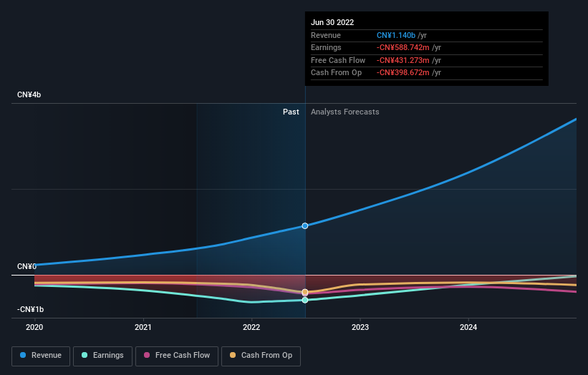Click the tooltip Free Cash Flow row label

pos(338,60)
